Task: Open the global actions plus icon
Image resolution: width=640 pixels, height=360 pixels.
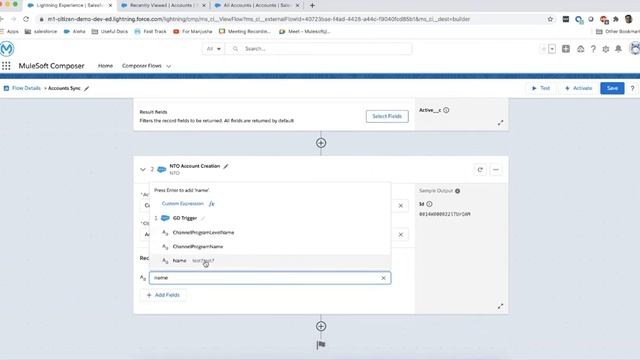Action: (566, 49)
